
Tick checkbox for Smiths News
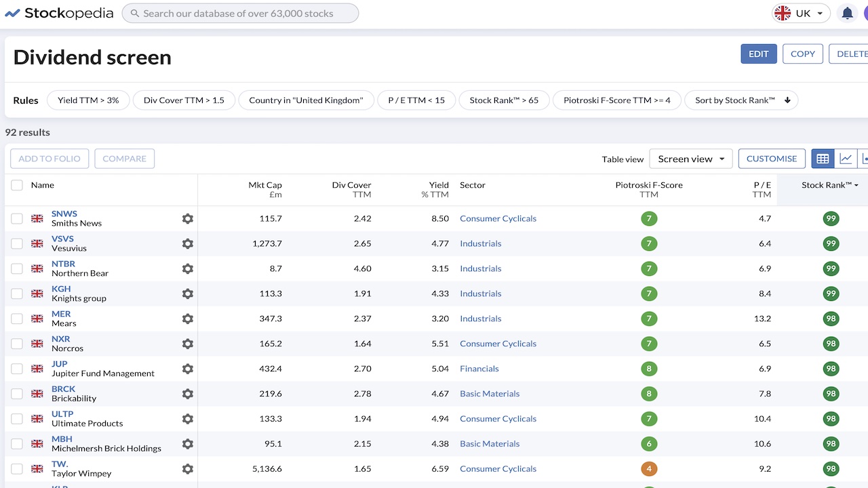click(x=17, y=218)
